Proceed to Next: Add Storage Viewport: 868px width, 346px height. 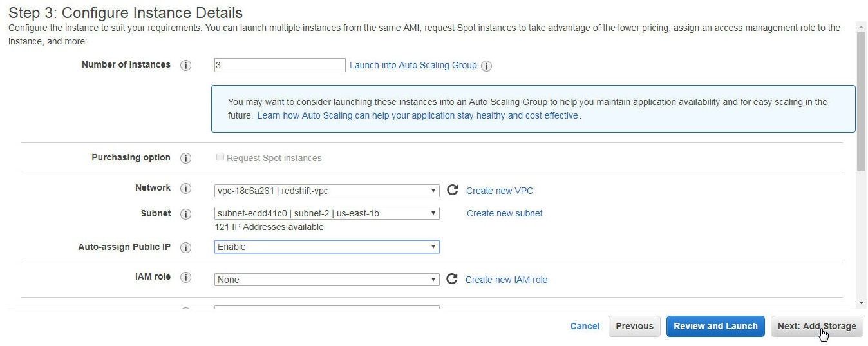click(817, 326)
